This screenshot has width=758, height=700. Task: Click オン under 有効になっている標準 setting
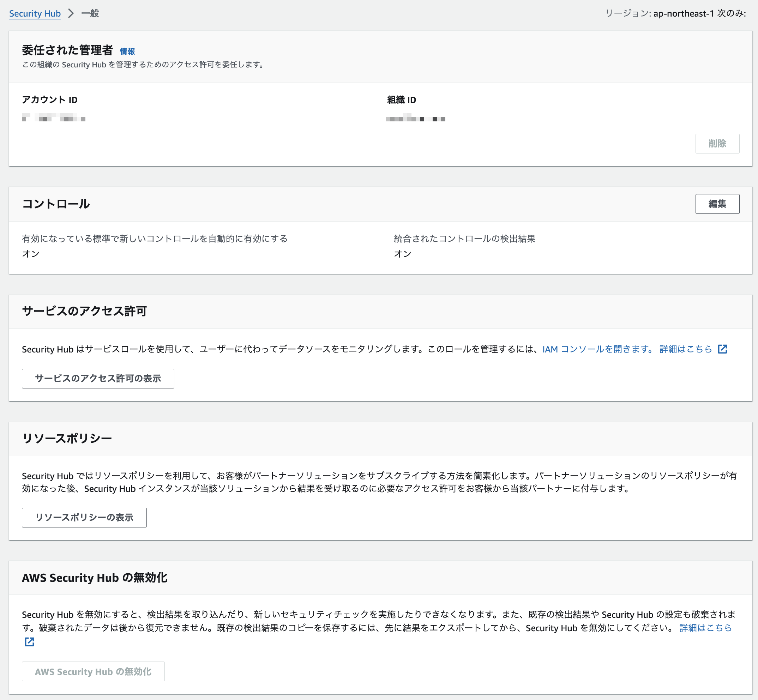pos(31,254)
